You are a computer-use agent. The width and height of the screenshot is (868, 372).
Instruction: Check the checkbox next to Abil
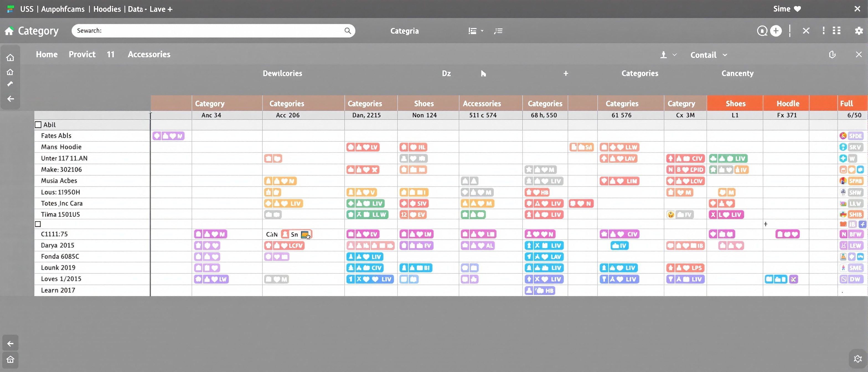pos(38,124)
